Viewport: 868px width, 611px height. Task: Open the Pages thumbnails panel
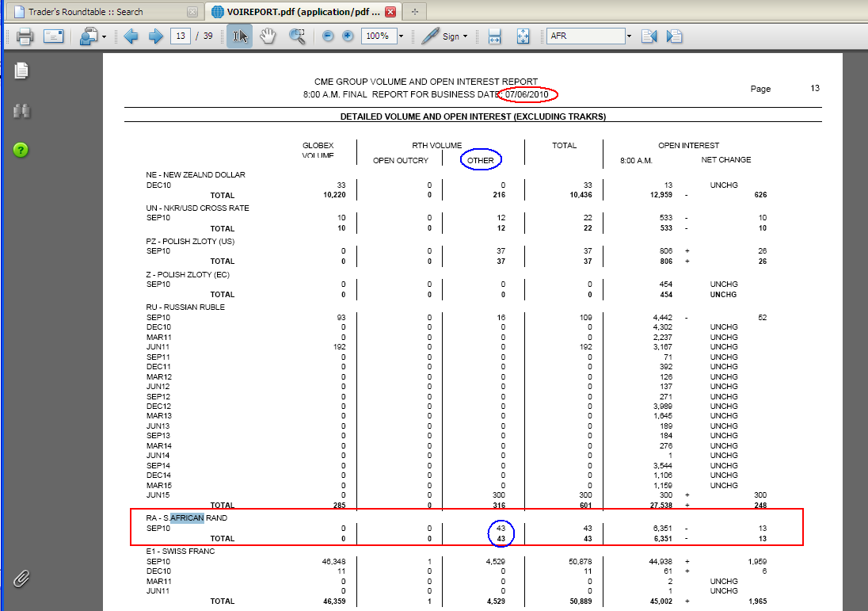[x=21, y=71]
